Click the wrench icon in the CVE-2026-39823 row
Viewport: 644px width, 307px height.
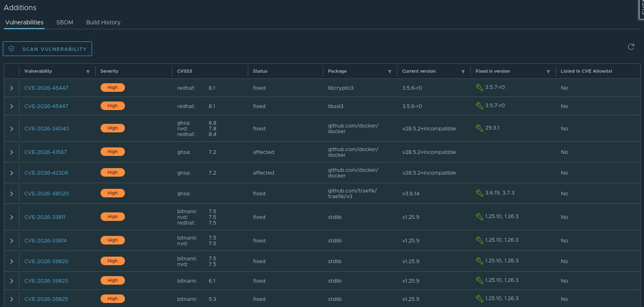479,280
